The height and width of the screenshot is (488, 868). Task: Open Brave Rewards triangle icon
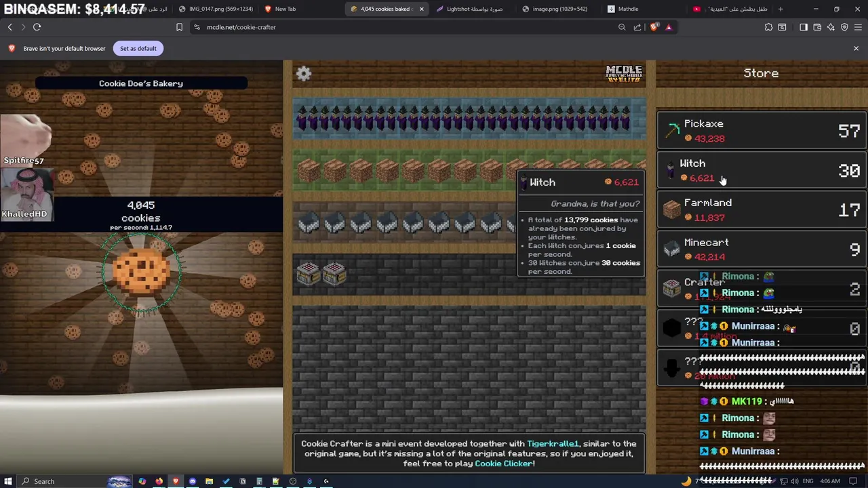[x=669, y=27]
